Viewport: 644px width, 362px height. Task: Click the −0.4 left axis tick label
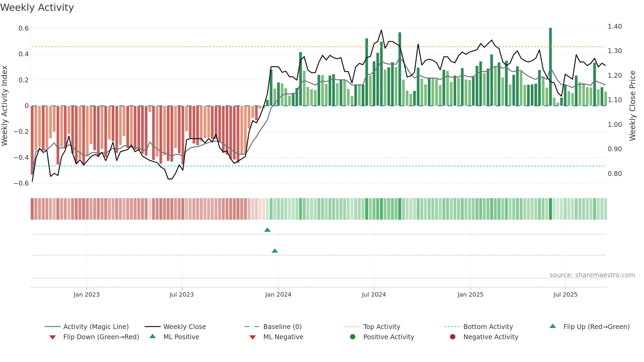21,157
